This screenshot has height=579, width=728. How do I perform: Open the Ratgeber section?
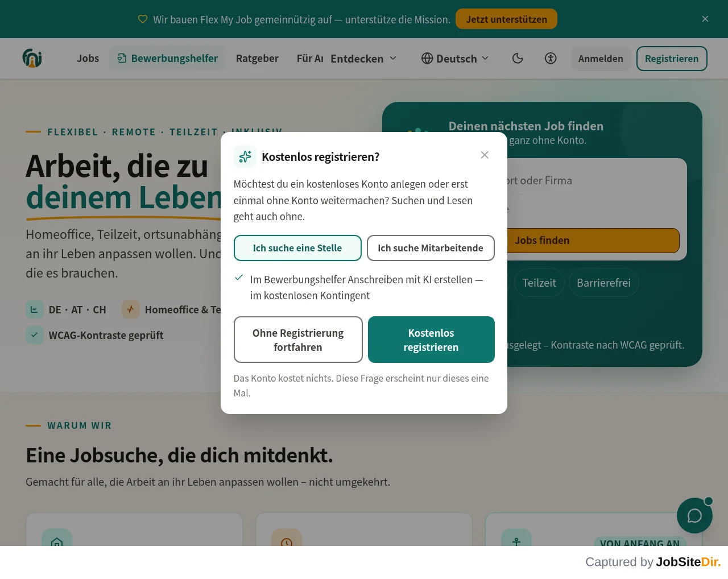(257, 59)
